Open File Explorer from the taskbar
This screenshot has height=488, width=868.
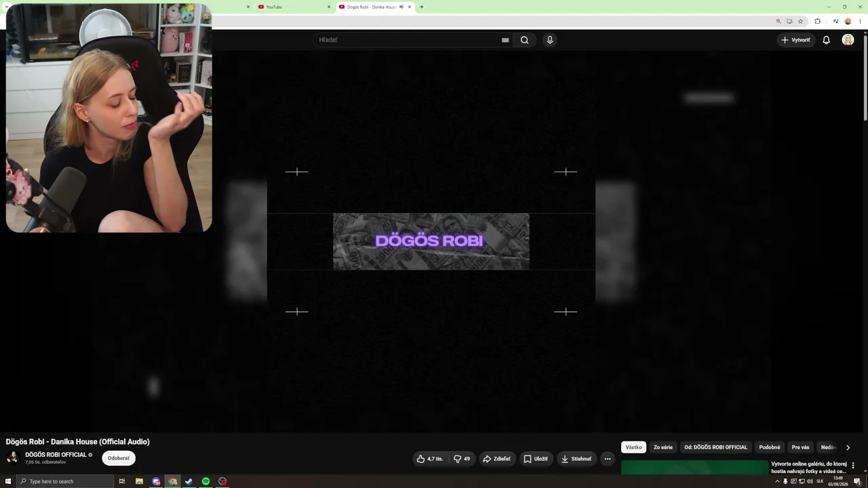[140, 481]
